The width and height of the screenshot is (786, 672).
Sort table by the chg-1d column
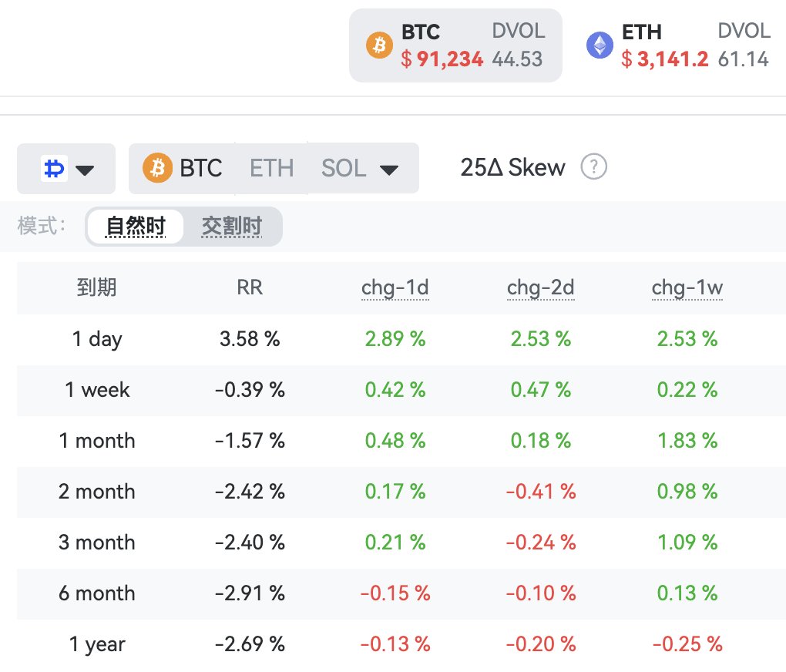[395, 287]
